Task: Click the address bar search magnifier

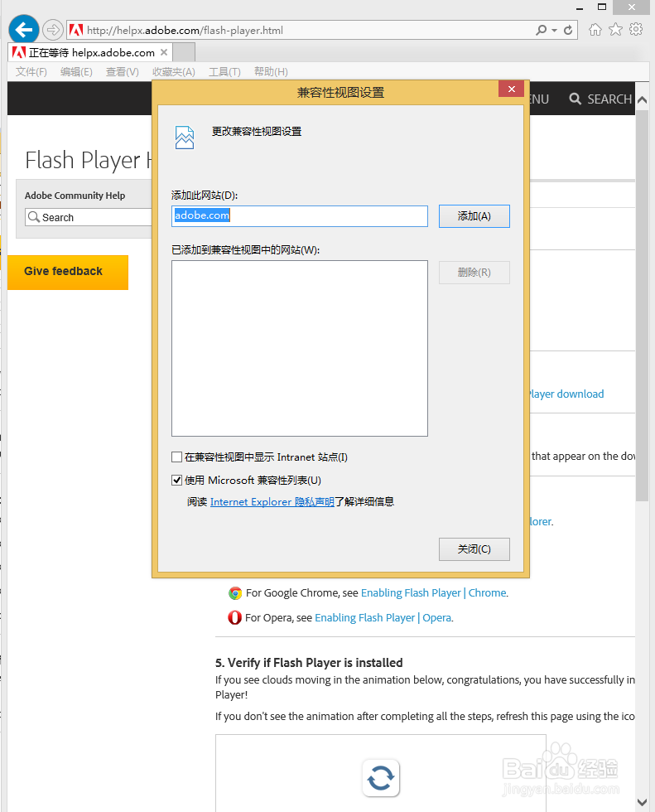Action: pos(542,30)
